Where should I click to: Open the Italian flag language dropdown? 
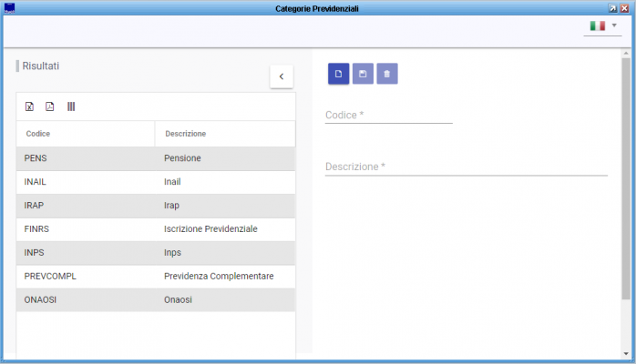tap(602, 25)
